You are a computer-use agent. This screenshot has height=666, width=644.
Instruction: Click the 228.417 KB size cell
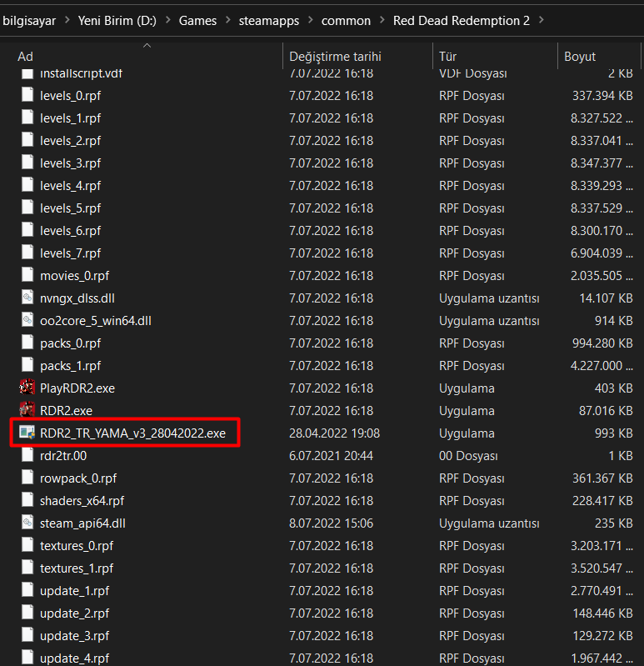tap(602, 501)
